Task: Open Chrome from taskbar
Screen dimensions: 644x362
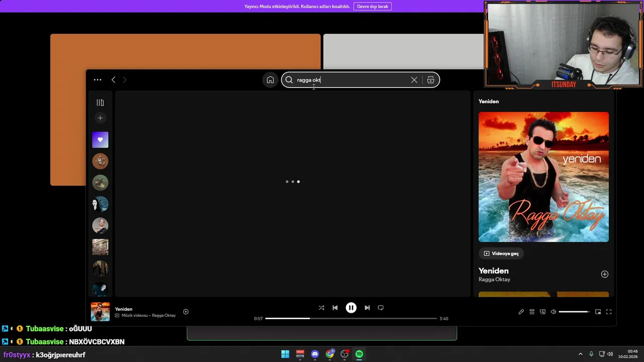Action: 330,354
